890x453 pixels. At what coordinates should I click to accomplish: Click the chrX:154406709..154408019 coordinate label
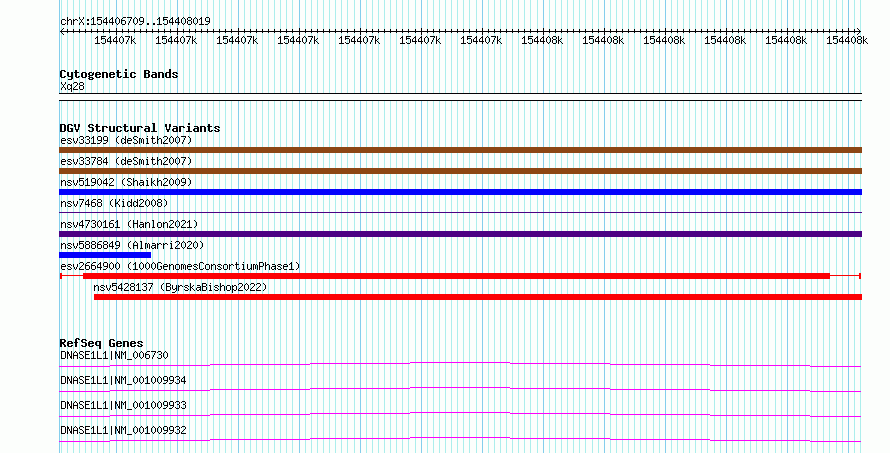point(135,21)
